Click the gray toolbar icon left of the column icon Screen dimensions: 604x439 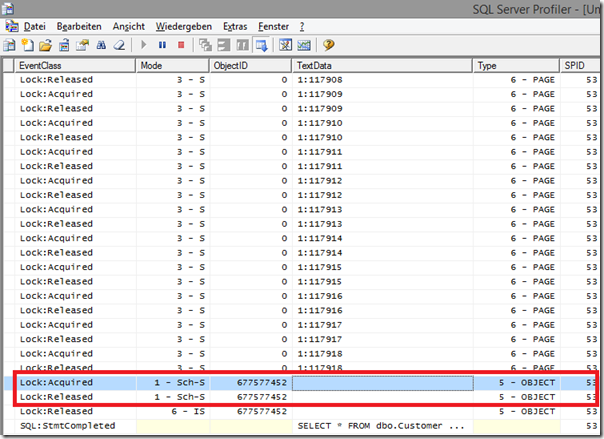tap(224, 45)
